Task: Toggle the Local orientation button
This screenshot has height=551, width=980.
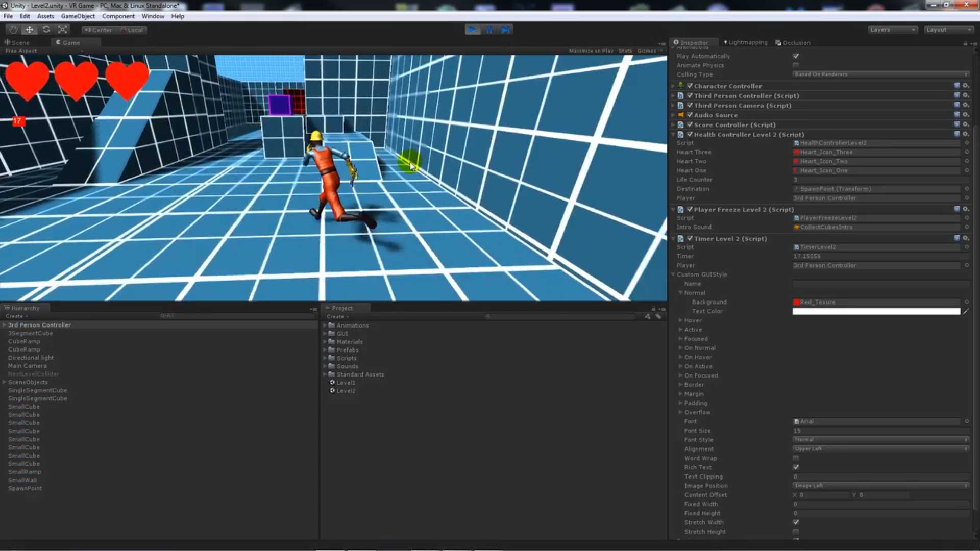Action: (132, 30)
